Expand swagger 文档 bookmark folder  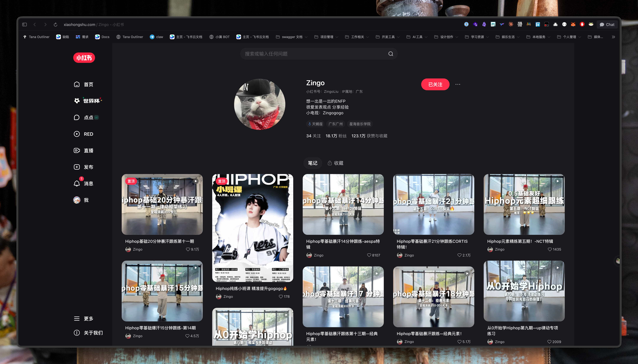292,37
